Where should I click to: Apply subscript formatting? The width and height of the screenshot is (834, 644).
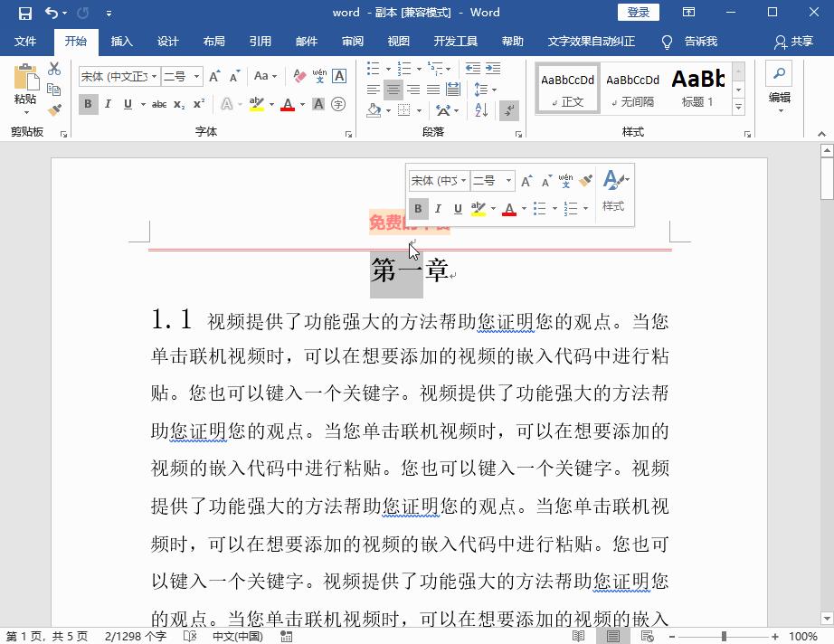pyautogui.click(x=178, y=102)
